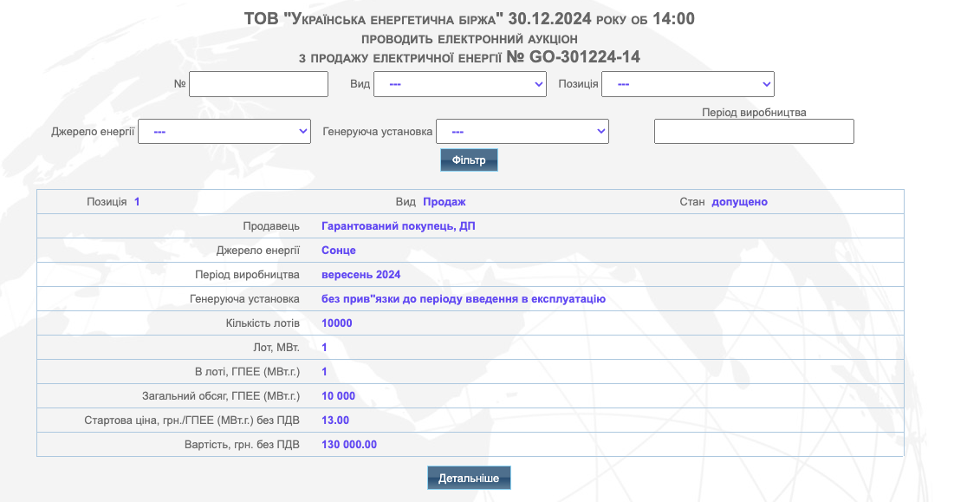This screenshot has width=980, height=502.
Task: Click the Сонце energy source value
Action: pos(339,250)
